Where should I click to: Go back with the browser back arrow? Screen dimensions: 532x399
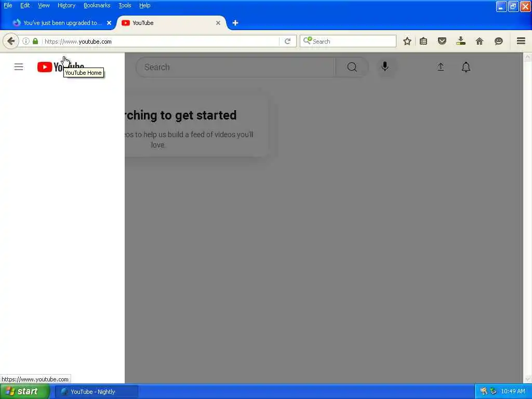pos(10,42)
